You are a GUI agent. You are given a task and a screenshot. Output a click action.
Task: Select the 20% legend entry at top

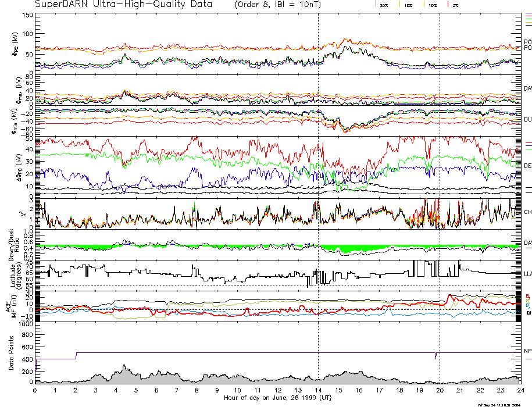(384, 5)
